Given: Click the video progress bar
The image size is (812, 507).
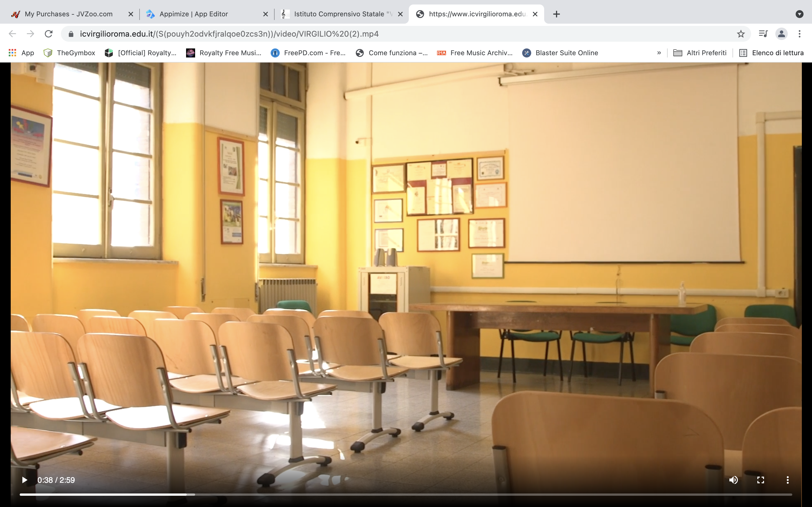Looking at the screenshot, I should point(403,494).
